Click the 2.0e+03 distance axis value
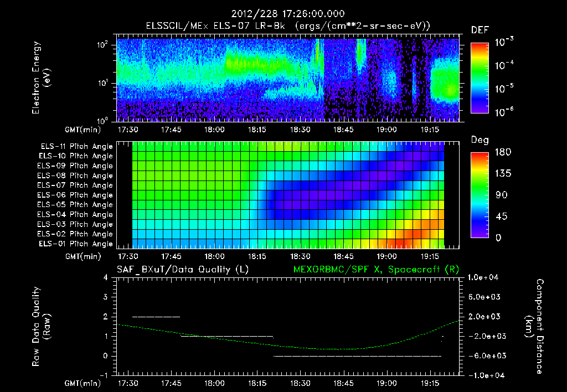The width and height of the screenshot is (567, 392). pyautogui.click(x=484, y=316)
